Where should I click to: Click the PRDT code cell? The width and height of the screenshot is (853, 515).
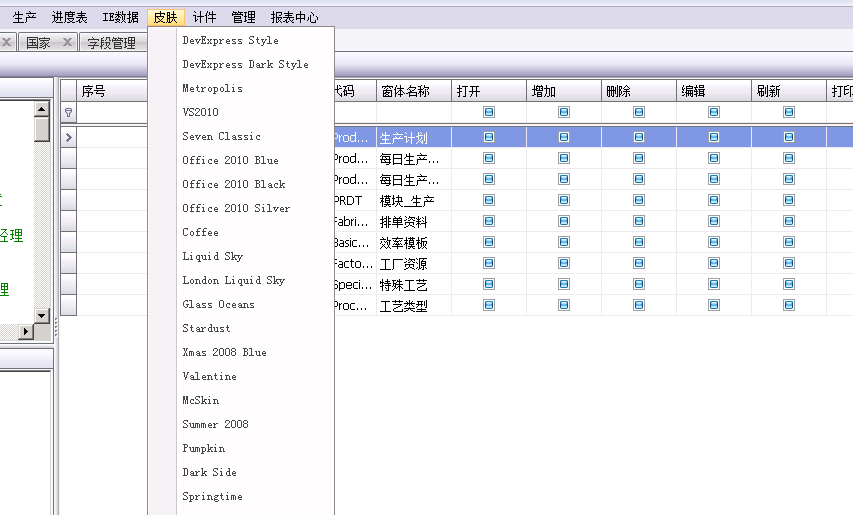click(x=355, y=201)
